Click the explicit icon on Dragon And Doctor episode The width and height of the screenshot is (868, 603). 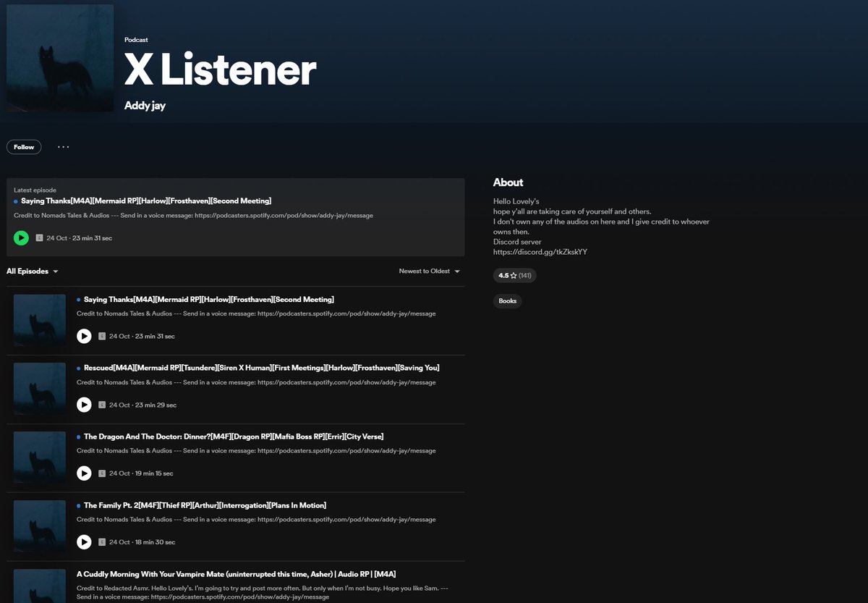coord(102,473)
